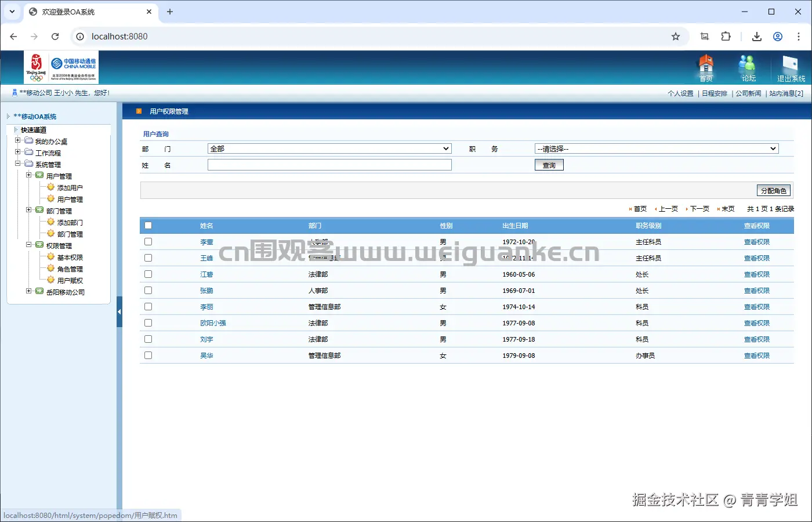Select 用户赋权 in the sidebar tree
The height and width of the screenshot is (522, 812).
tap(70, 281)
